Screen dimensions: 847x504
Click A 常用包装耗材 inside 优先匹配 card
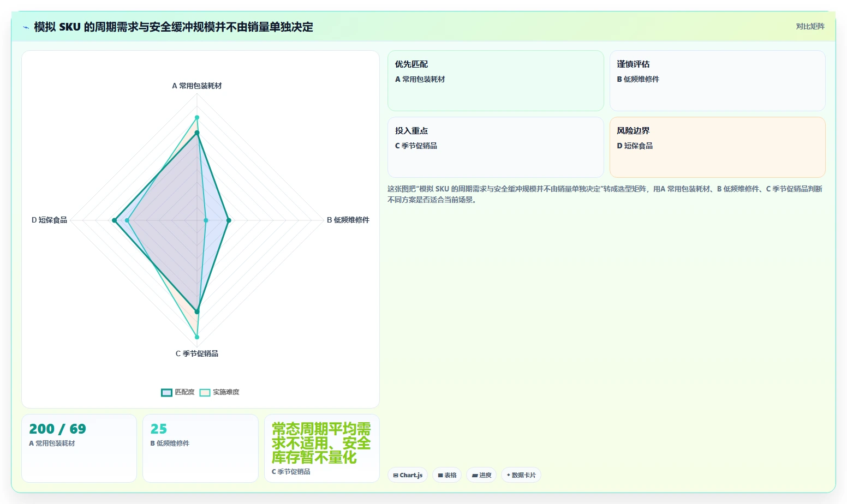point(420,79)
